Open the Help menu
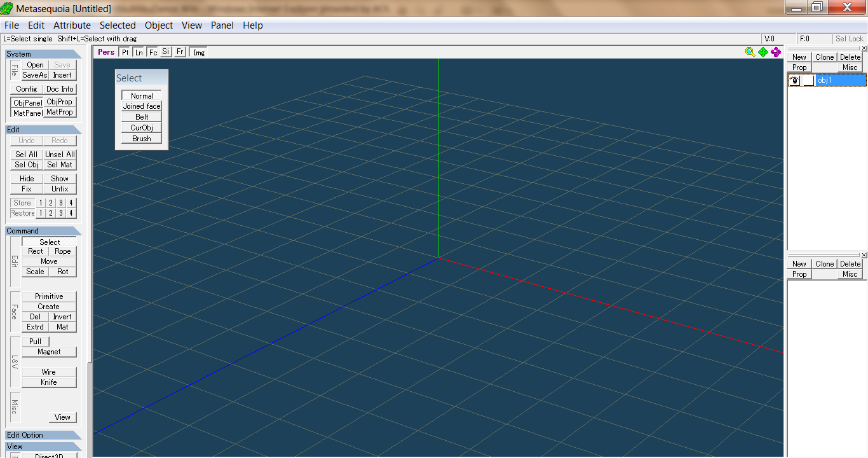Viewport: 868px width, 458px height. coord(253,25)
